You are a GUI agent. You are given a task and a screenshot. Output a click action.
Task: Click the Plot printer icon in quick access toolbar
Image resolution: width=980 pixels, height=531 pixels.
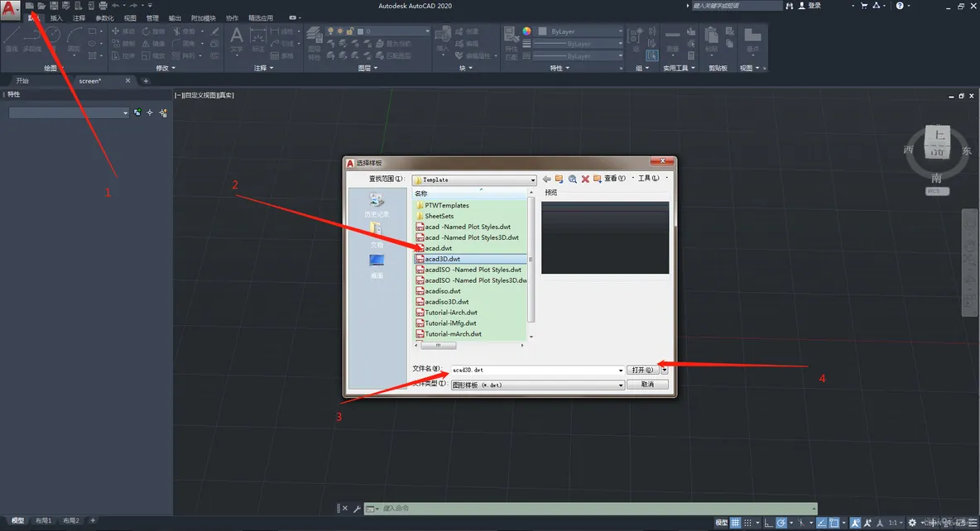pyautogui.click(x=103, y=6)
